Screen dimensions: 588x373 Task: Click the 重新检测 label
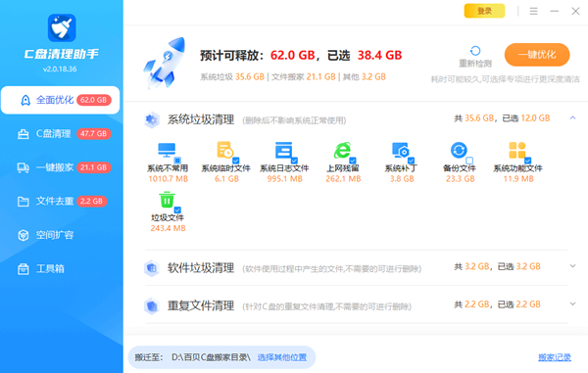click(475, 64)
